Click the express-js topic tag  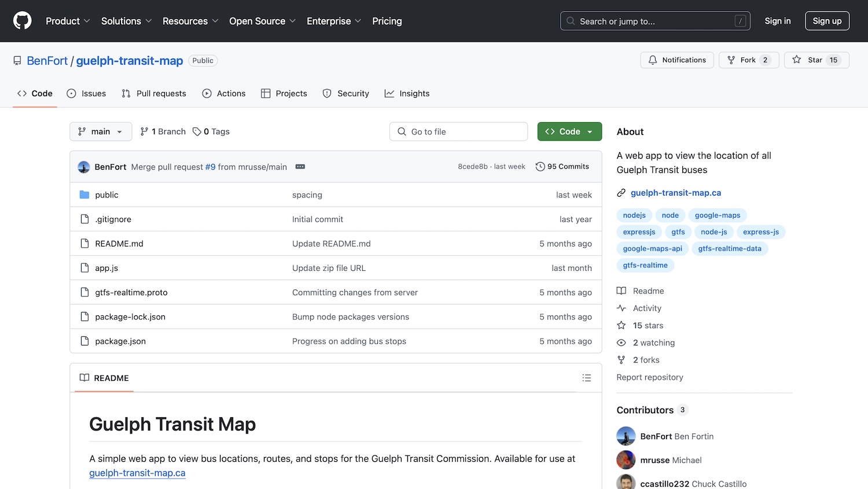[761, 232]
